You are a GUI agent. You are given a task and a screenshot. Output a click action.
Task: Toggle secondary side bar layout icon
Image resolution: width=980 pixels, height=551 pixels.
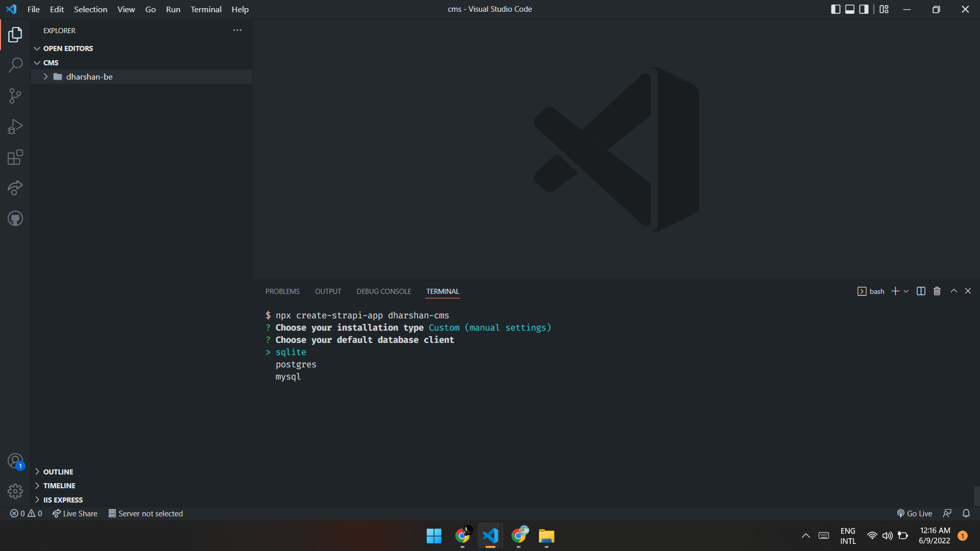(864, 9)
